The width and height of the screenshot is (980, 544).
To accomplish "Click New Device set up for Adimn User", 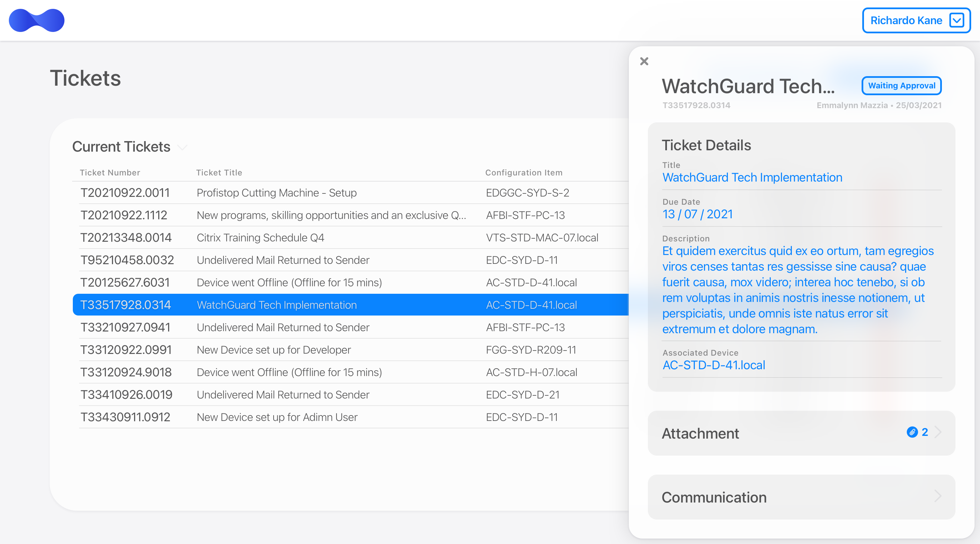I will pyautogui.click(x=277, y=417).
